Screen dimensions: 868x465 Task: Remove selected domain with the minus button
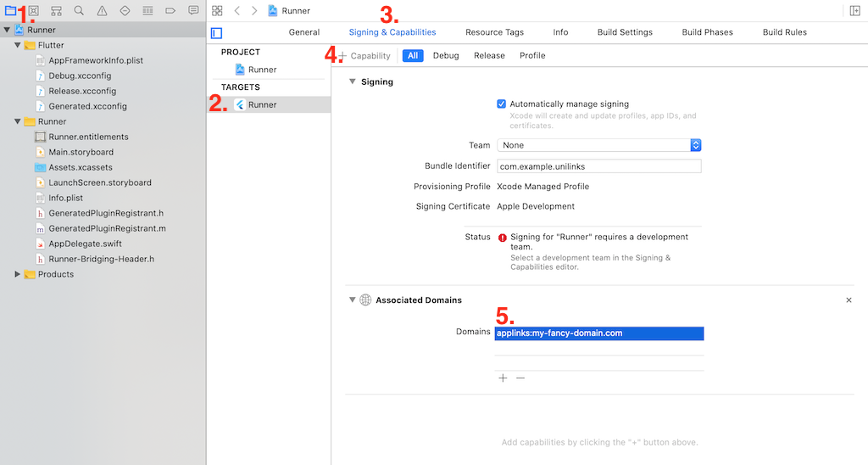point(520,378)
